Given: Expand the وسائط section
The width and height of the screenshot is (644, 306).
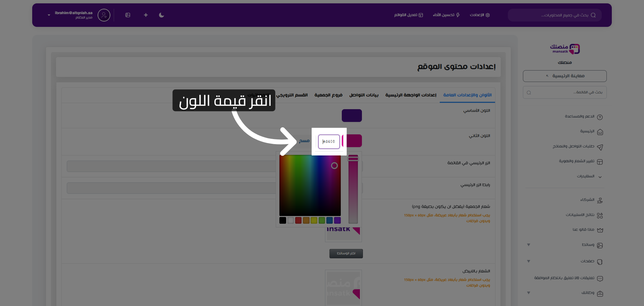Looking at the screenshot, I should pos(529,245).
